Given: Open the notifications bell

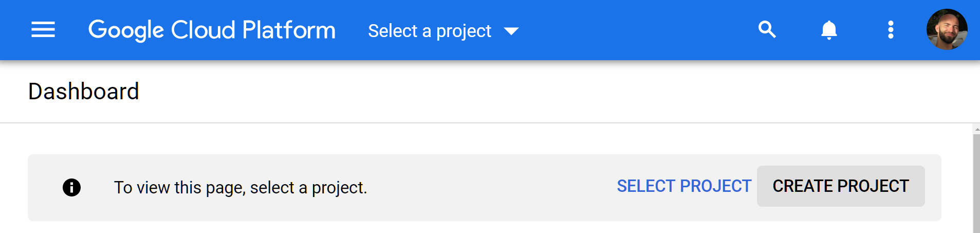Looking at the screenshot, I should pyautogui.click(x=829, y=30).
